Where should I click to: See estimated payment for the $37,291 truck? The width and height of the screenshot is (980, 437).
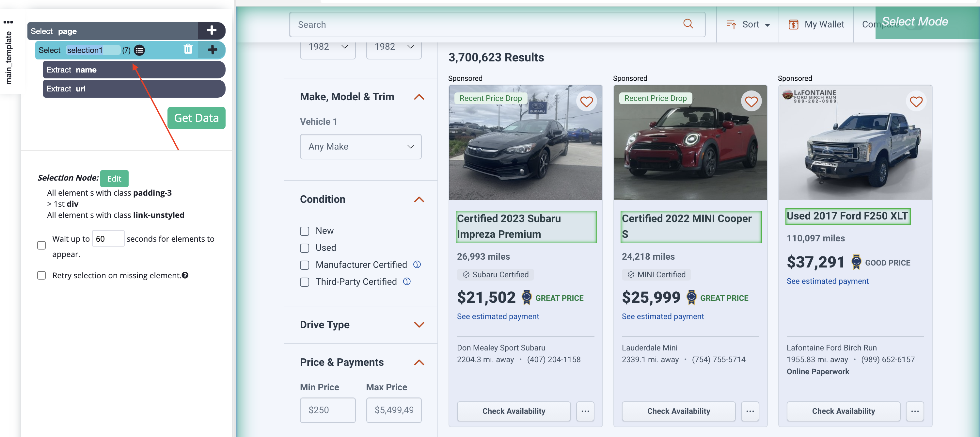828,281
